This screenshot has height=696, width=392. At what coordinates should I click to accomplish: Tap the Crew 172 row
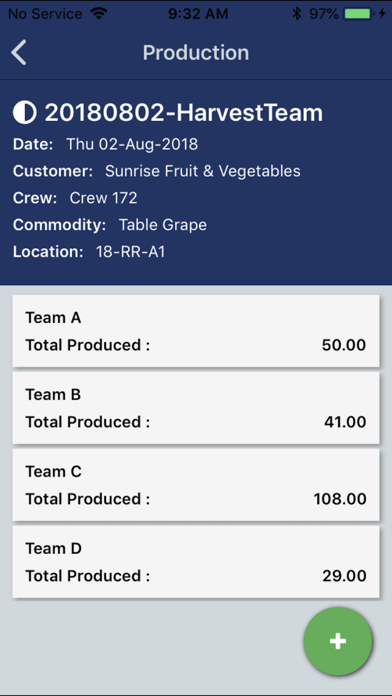pos(75,198)
